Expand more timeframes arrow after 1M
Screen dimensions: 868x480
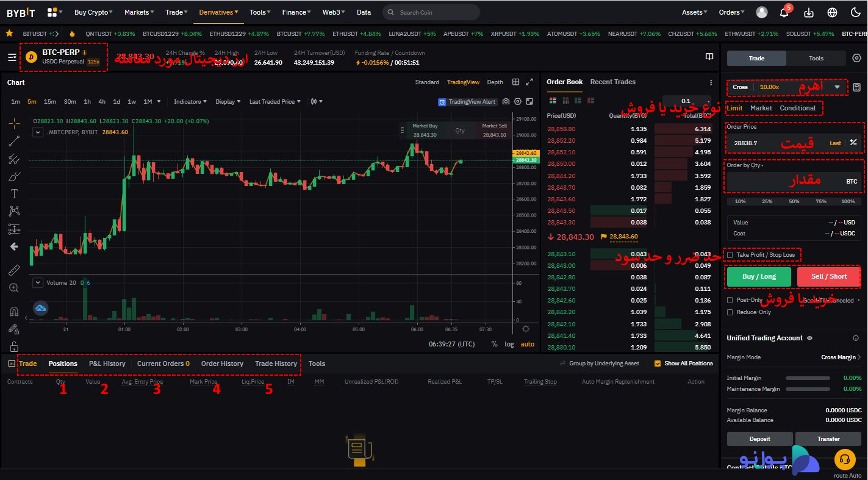coord(159,102)
